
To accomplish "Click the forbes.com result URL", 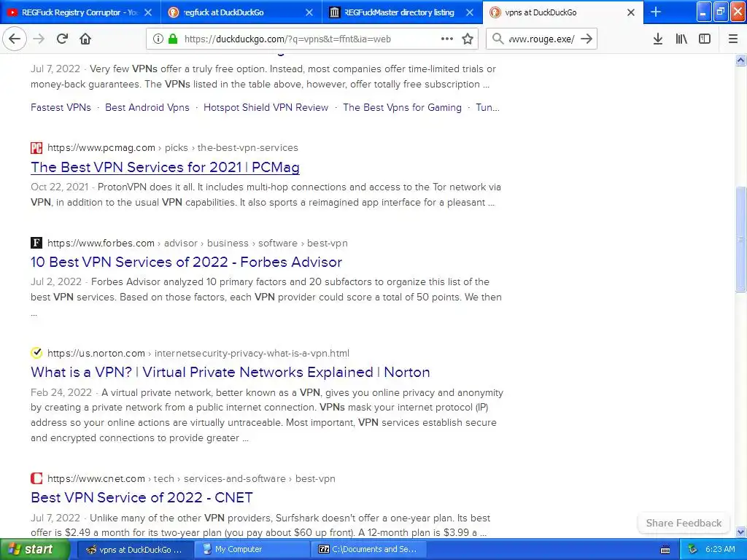I will point(197,243).
